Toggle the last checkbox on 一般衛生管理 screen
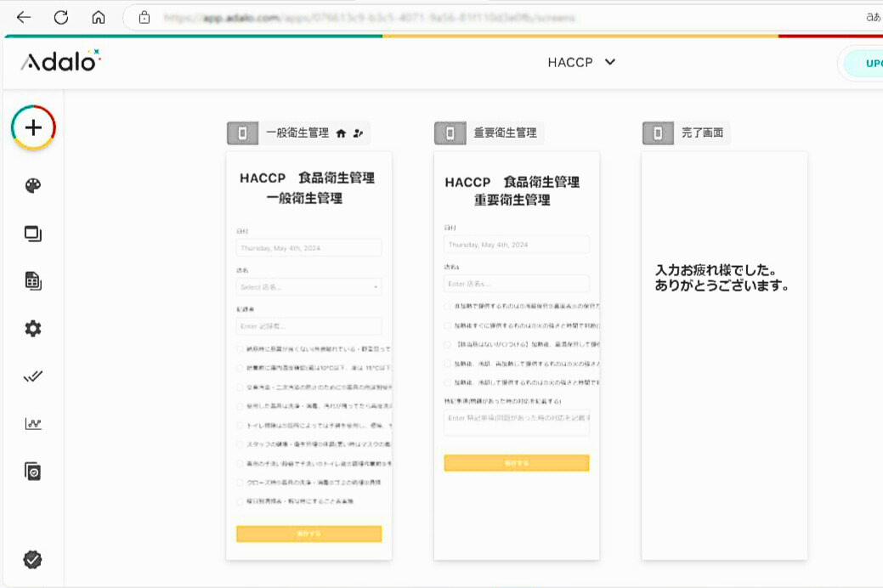Viewport: 883px width, 588px height. click(x=240, y=501)
